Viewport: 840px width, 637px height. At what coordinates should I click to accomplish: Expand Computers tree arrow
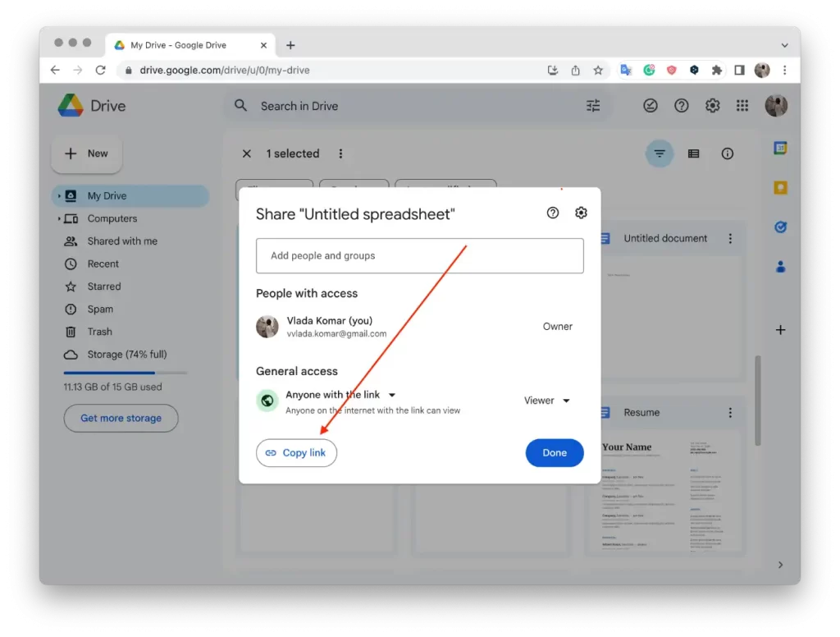click(59, 219)
